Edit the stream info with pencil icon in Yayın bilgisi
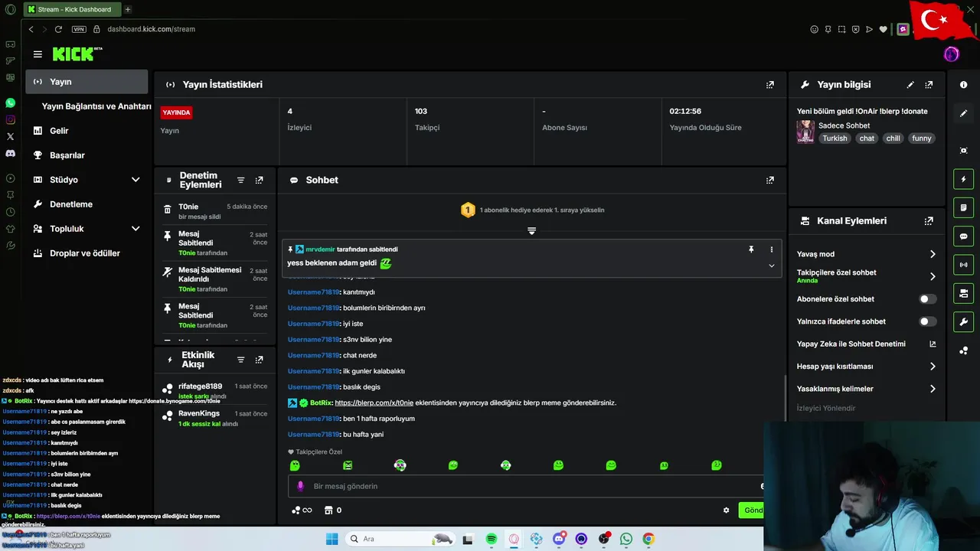Viewport: 980px width, 551px height. [910, 85]
